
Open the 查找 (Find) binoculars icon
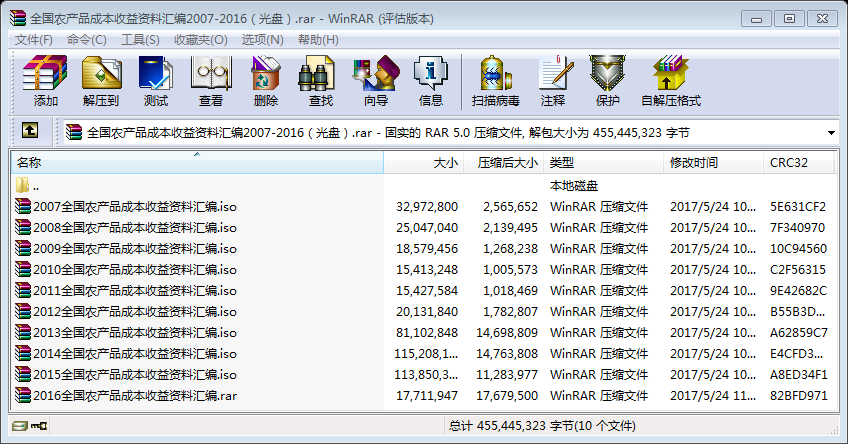pos(316,74)
